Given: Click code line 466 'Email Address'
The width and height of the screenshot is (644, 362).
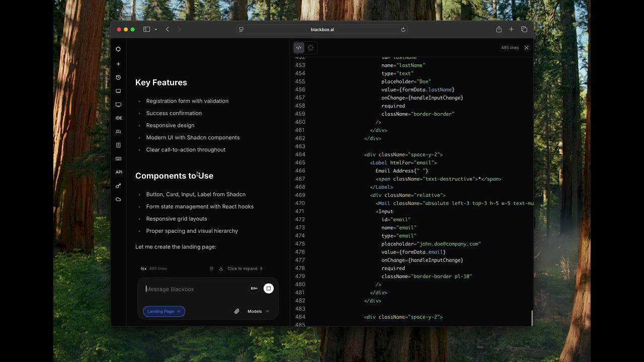Looking at the screenshot, I should pos(402,171).
